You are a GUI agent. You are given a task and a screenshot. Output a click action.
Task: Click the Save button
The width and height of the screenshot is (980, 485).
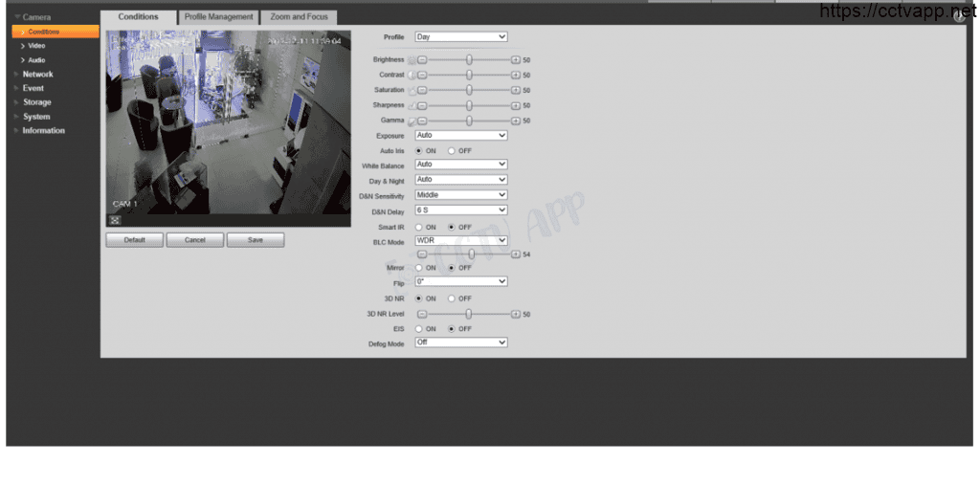(256, 240)
